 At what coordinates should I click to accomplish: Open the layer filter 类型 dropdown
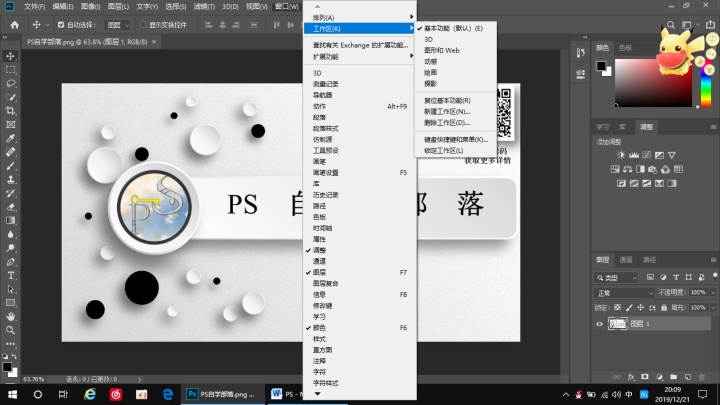617,277
